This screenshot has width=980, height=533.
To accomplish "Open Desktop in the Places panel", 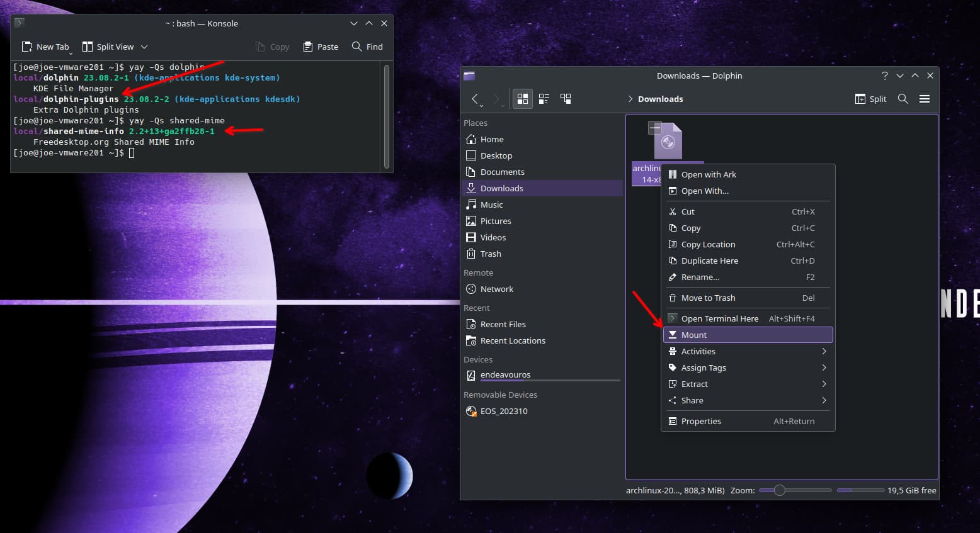I will point(543,155).
